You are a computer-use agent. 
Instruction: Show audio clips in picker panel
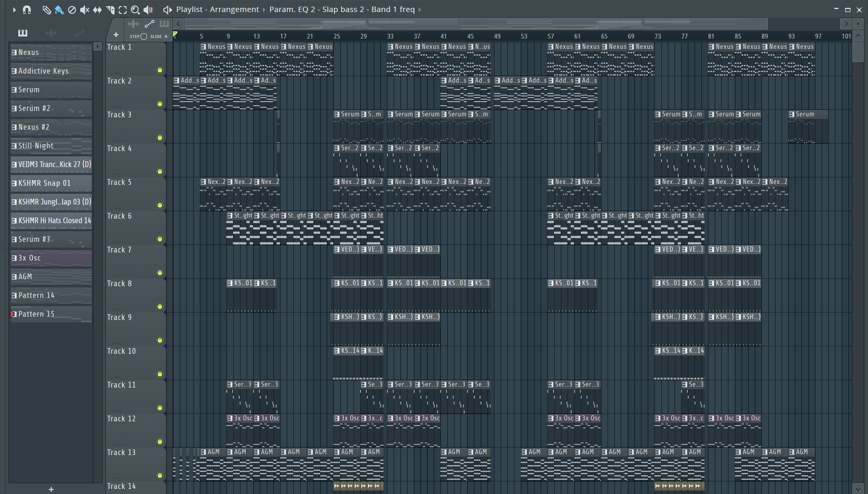click(51, 33)
